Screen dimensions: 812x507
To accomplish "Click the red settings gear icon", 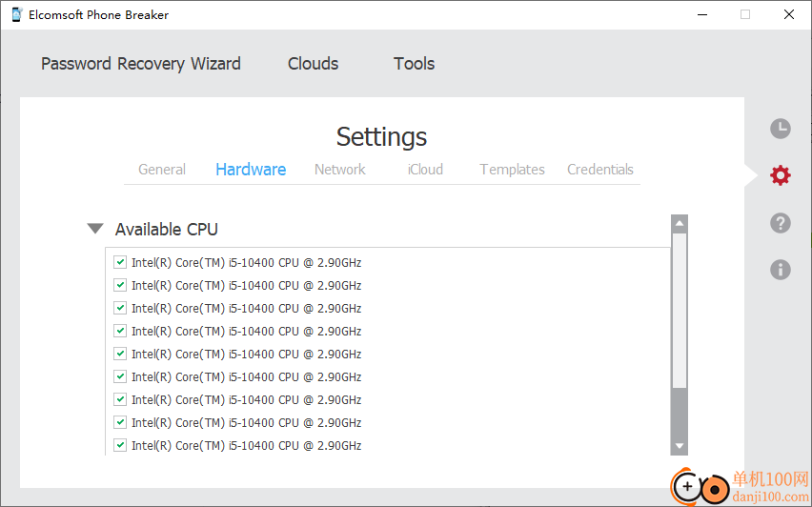I will [780, 175].
